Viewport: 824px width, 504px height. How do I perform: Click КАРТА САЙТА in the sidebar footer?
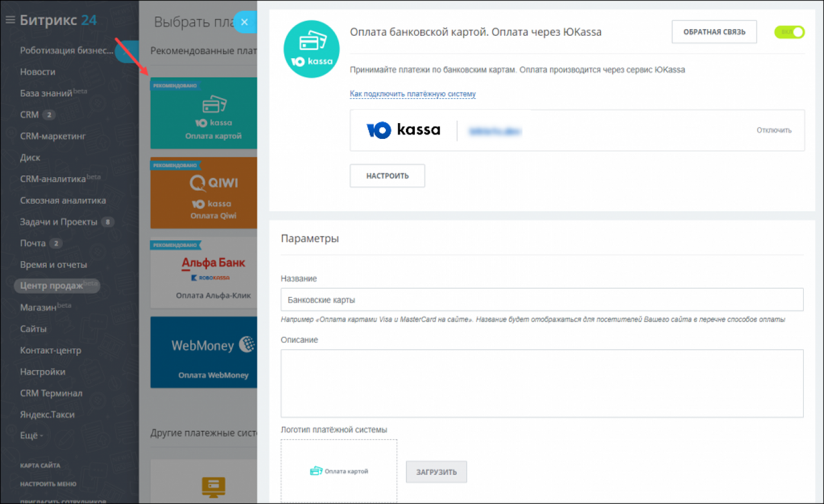[40, 465]
